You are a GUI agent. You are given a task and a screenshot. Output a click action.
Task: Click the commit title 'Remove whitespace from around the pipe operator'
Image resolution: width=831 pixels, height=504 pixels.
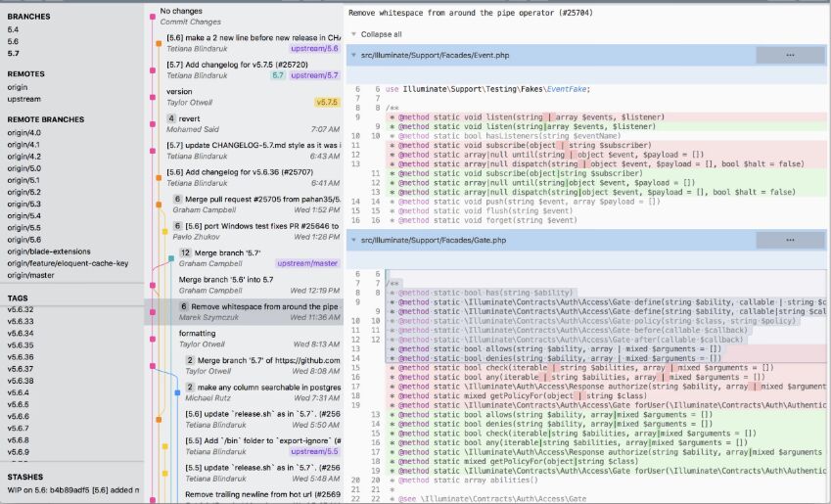click(471, 13)
